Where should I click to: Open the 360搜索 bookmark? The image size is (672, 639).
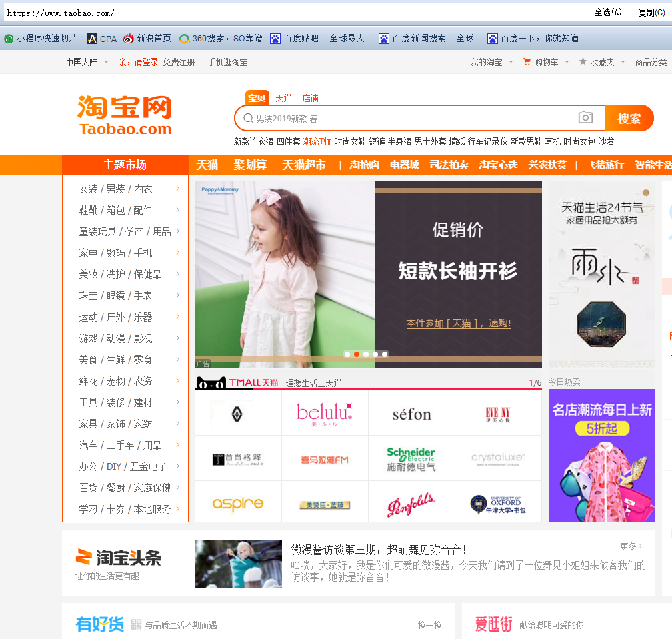point(221,39)
